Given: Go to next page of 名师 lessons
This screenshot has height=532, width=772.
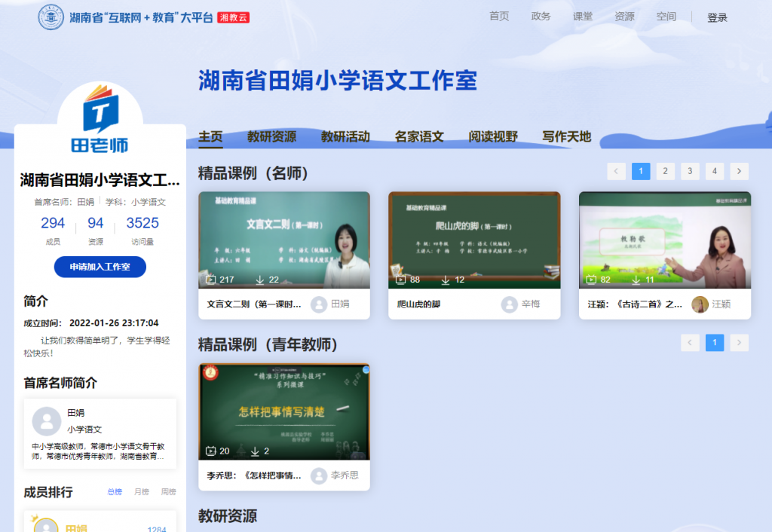Looking at the screenshot, I should click(739, 171).
